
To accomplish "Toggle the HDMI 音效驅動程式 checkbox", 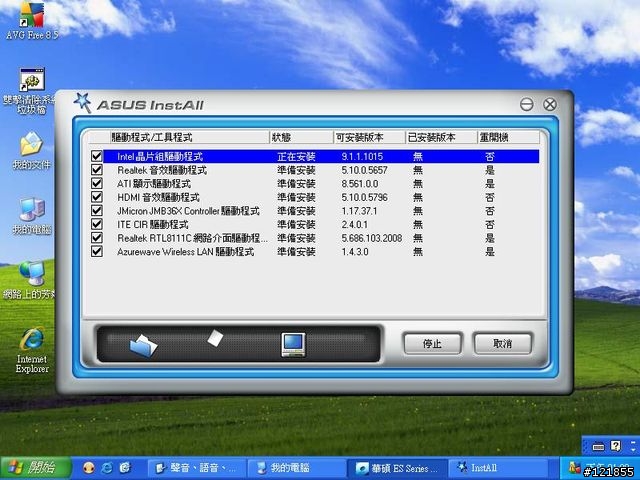I will [x=97, y=197].
